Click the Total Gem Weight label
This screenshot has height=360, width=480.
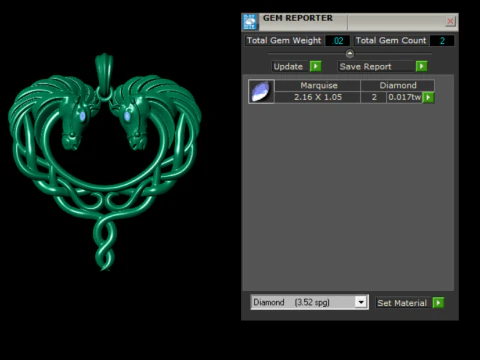coord(284,41)
